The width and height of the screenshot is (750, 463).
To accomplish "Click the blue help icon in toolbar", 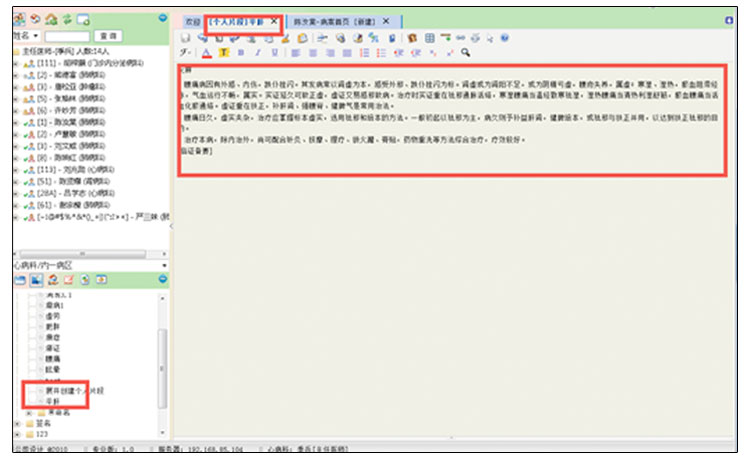I will pyautogui.click(x=504, y=37).
